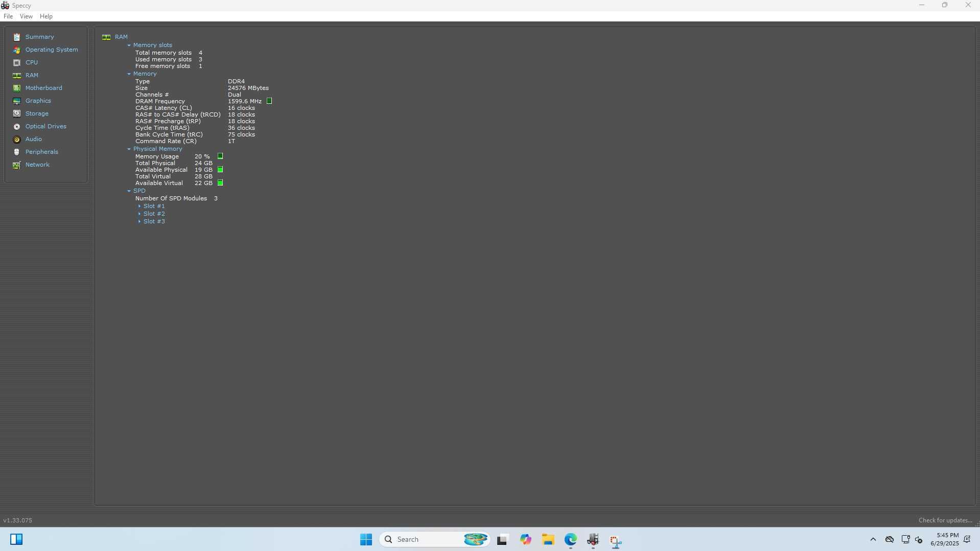Click the Bank Cycle Time (tRC) label
Viewport: 980px width, 551px height.
click(x=169, y=134)
